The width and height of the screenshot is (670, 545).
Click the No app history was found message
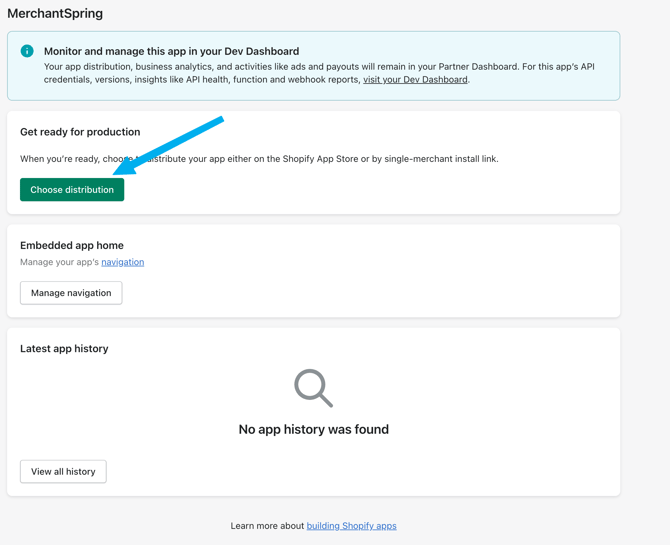(x=313, y=429)
